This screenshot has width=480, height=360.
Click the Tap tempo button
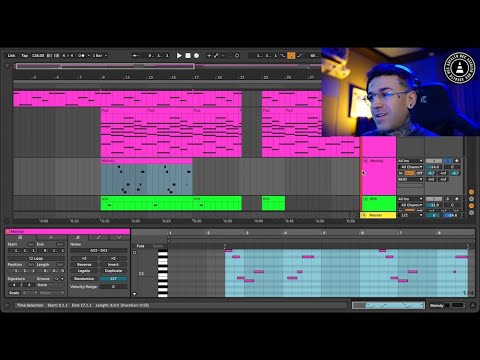(25, 56)
